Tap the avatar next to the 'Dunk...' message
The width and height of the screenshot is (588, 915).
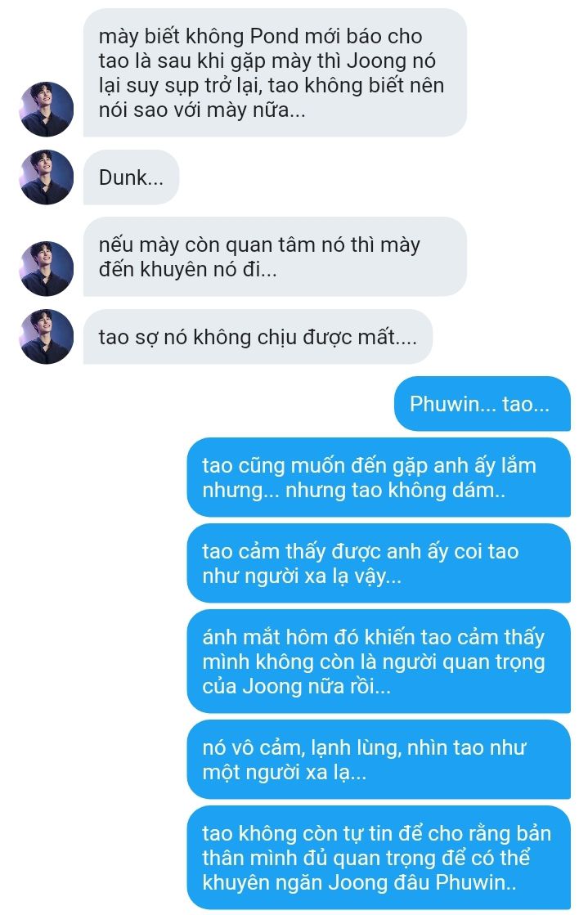(x=47, y=177)
